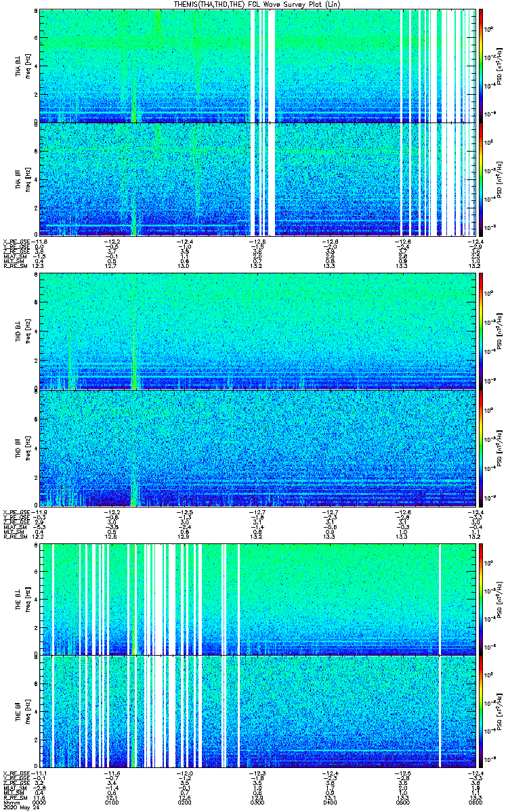Click the color bar beside THD B-perpendicular panel
This screenshot has height=812, width=508.
[482, 331]
